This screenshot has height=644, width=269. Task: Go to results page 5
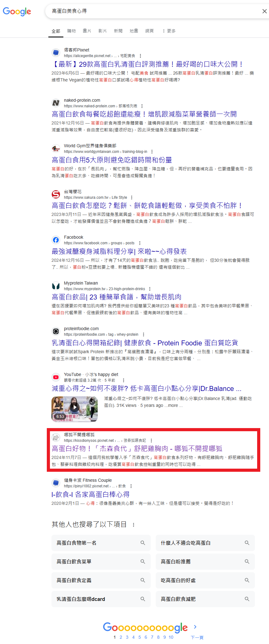coord(139,637)
